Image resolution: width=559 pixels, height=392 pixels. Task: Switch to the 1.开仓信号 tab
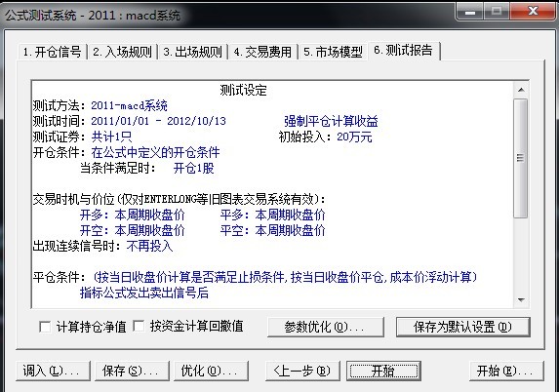click(52, 52)
